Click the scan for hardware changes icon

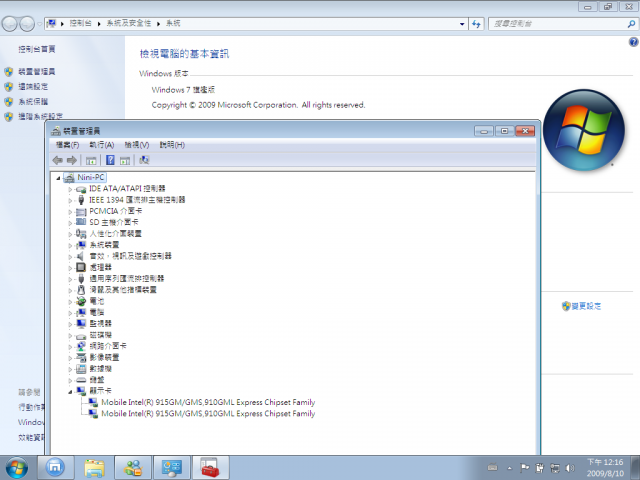pyautogui.click(x=144, y=160)
